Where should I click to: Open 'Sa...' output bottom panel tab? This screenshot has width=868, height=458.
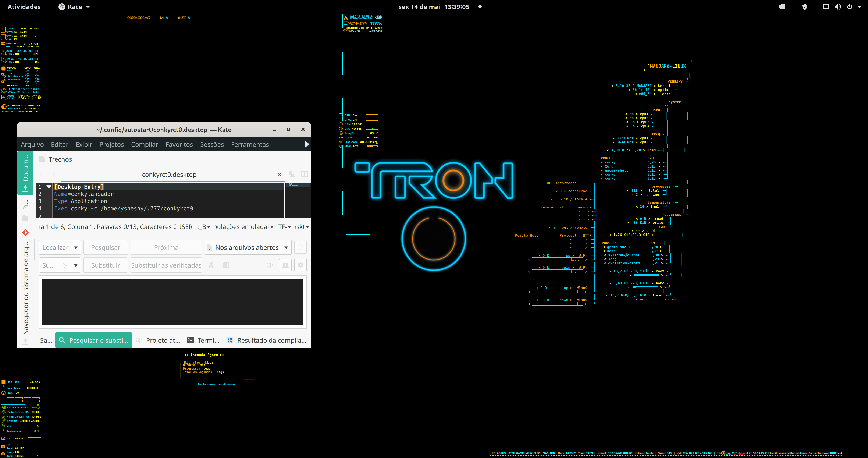pyautogui.click(x=46, y=340)
